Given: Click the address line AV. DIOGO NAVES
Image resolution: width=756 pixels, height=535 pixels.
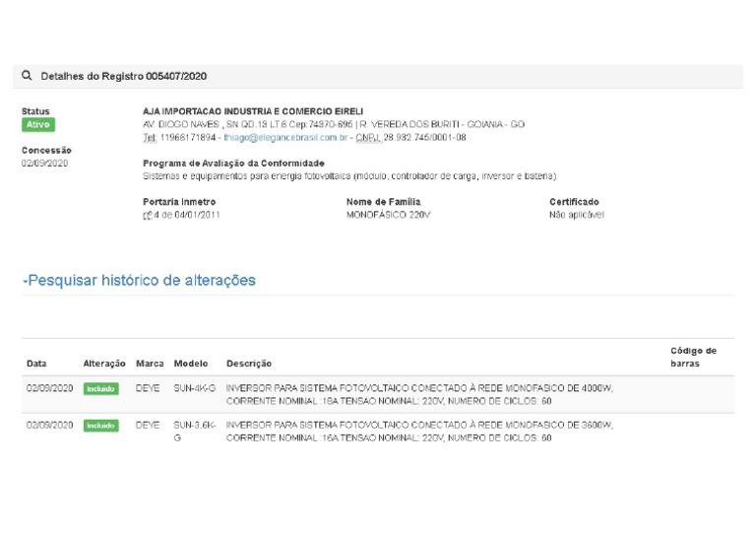Looking at the screenshot, I should (x=334, y=124).
